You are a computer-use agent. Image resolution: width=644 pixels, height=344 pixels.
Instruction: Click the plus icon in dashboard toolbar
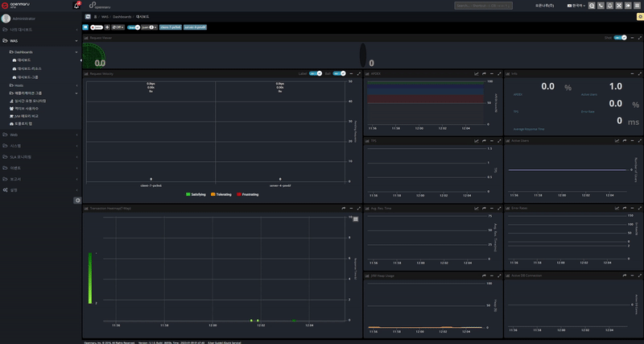(x=107, y=27)
